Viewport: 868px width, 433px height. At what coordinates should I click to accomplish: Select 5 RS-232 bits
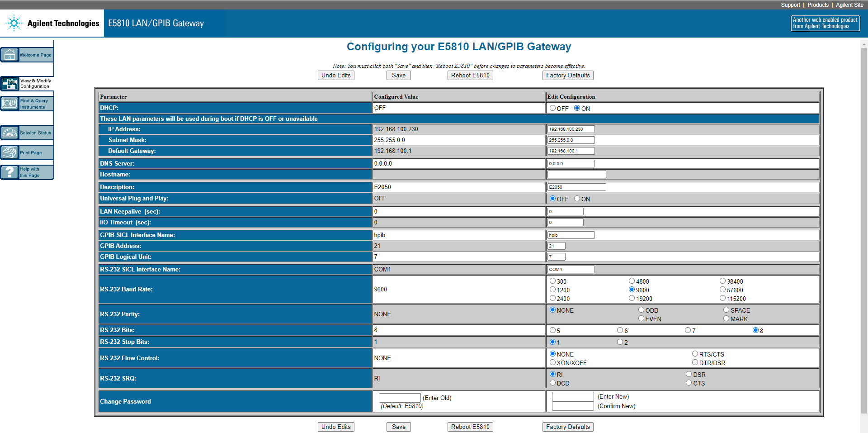point(552,330)
